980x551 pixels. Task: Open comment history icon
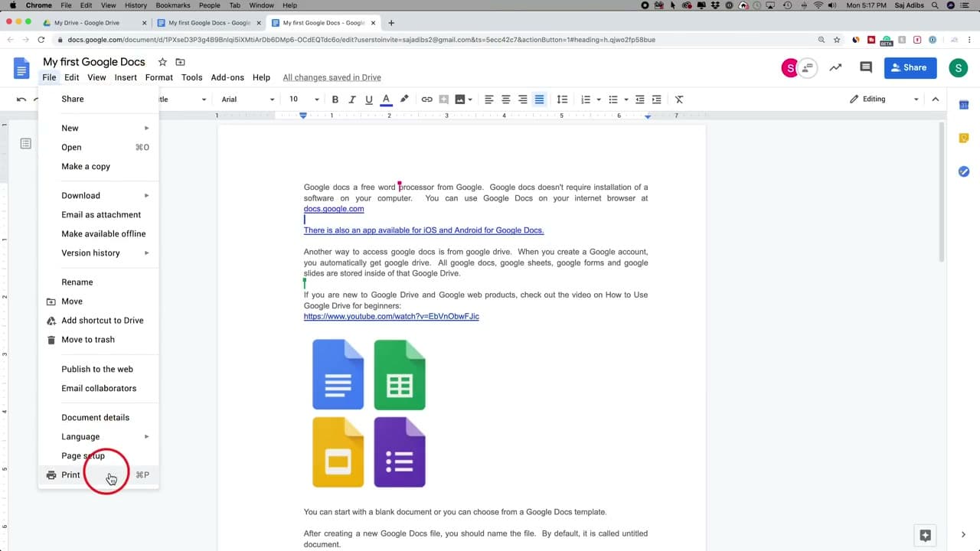866,67
